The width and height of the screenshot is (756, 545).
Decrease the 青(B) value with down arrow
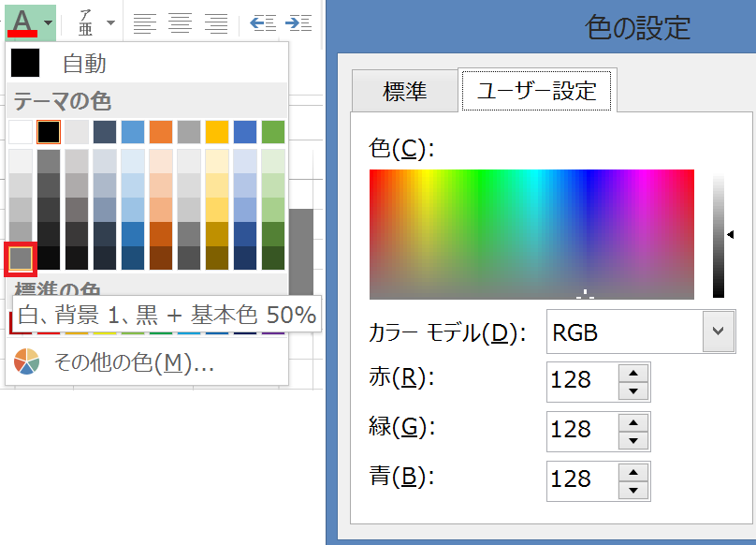(x=633, y=490)
